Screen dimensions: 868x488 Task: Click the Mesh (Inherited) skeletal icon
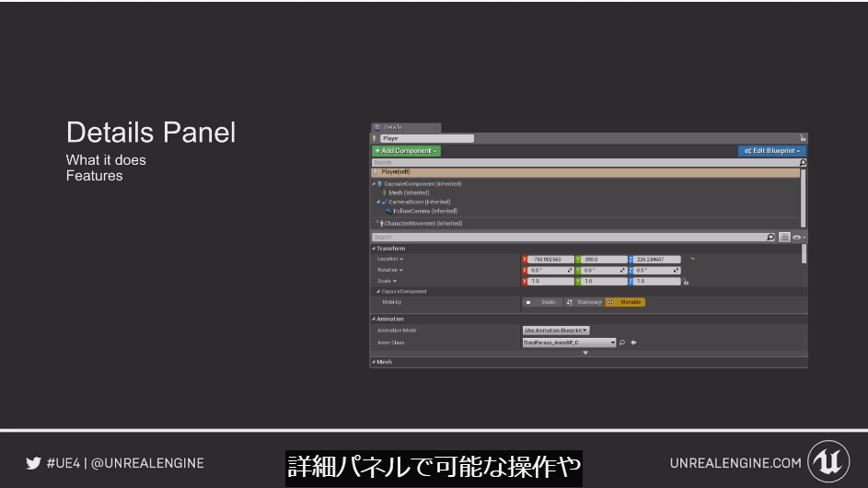coord(385,192)
